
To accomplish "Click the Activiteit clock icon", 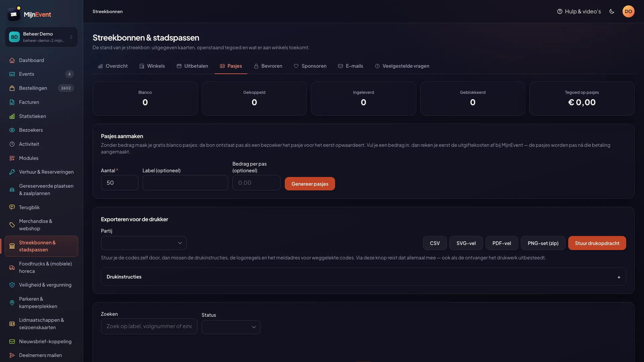I will click(x=12, y=144).
